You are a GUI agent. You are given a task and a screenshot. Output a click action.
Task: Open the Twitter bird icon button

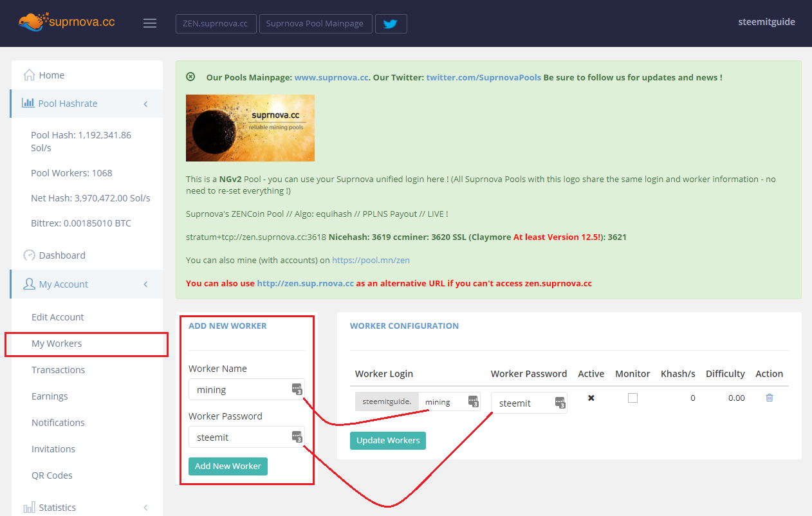pos(391,24)
